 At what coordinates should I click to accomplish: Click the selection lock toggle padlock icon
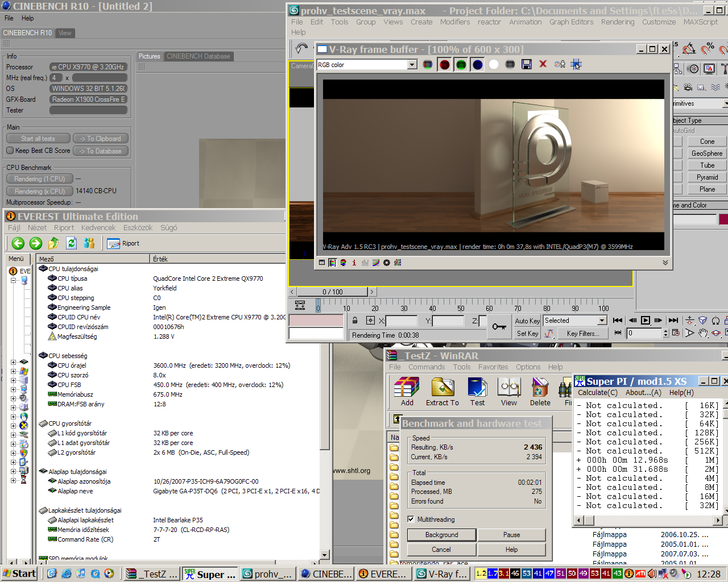[355, 321]
